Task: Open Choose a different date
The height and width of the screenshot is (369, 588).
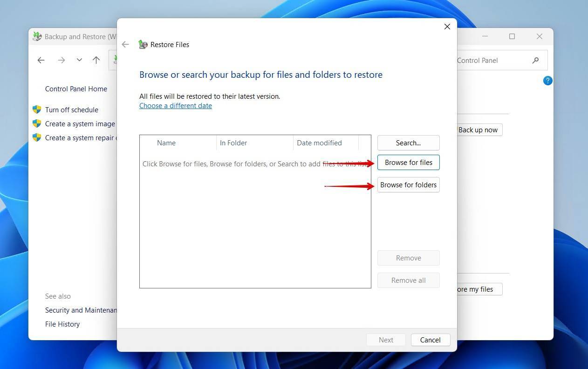Action: (x=176, y=105)
